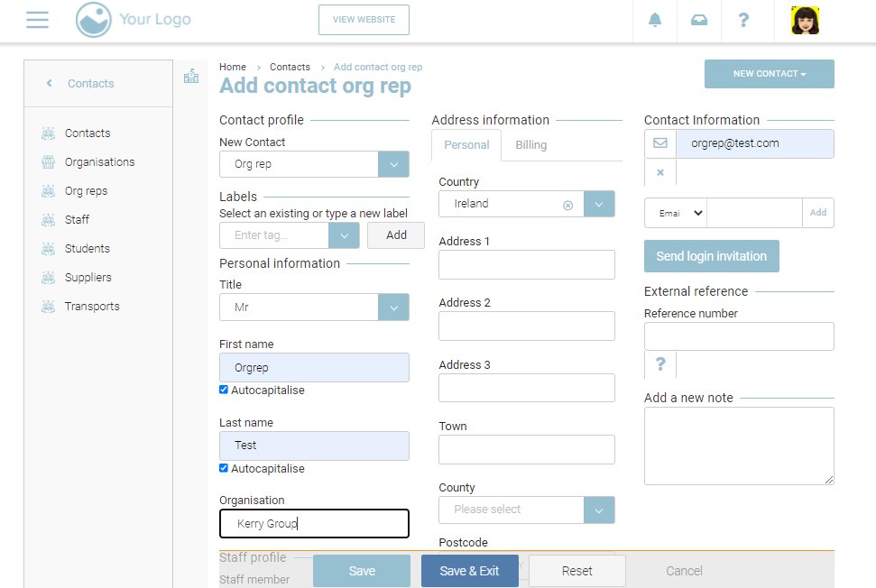Click the help question mark icon in header
This screenshot has height=588, width=876.
point(743,20)
